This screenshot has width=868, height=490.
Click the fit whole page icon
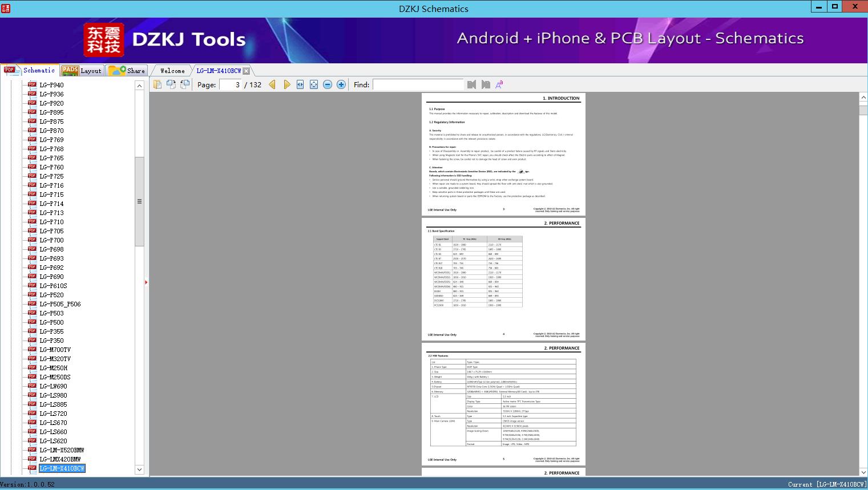point(314,84)
